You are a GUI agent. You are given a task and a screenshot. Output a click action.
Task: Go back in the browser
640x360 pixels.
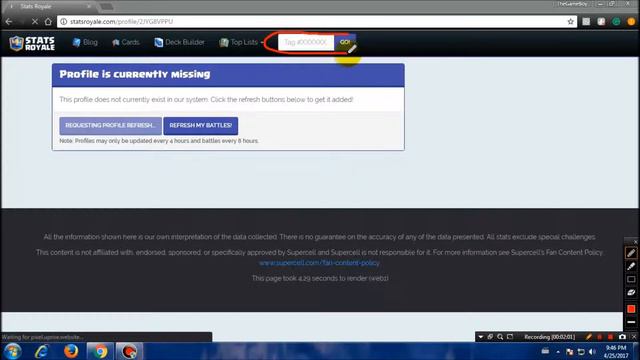(x=9, y=22)
